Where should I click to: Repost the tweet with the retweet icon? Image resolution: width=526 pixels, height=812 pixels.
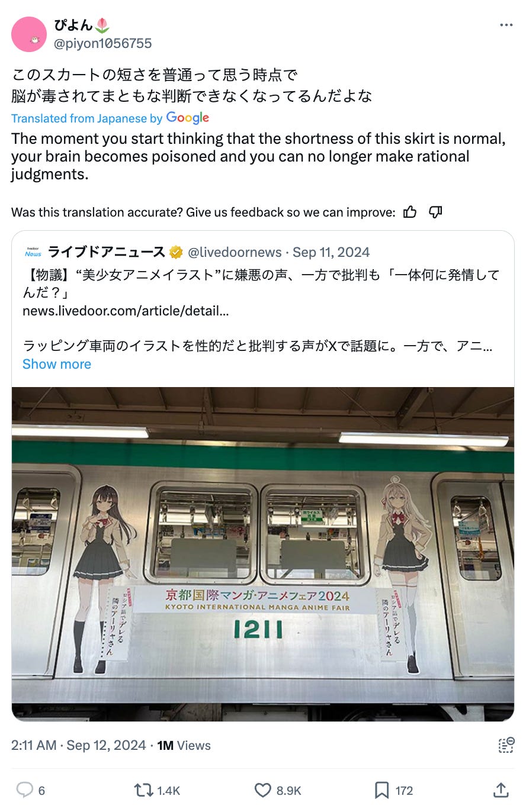(x=144, y=790)
